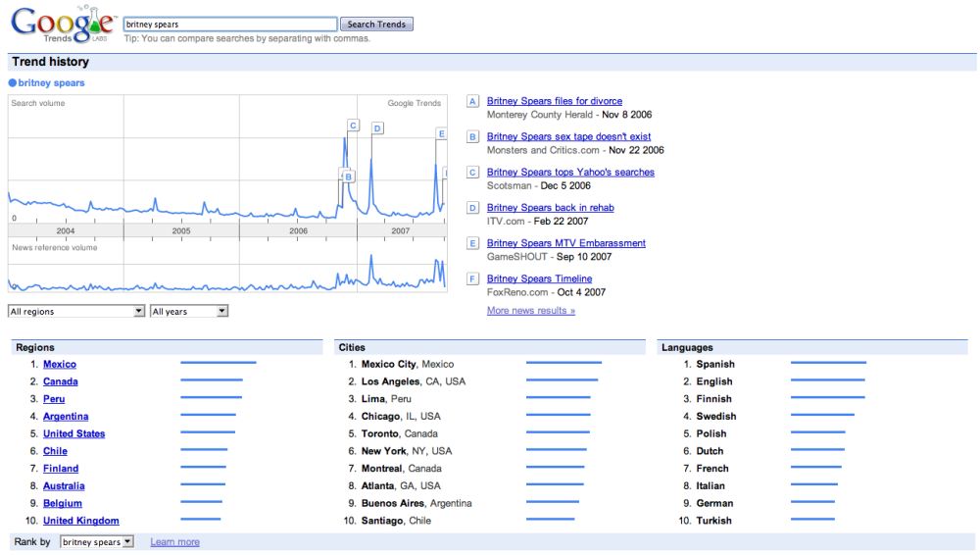The width and height of the screenshot is (980, 555).
Task: Click the New York, NY, USA row
Action: pyautogui.click(x=407, y=451)
